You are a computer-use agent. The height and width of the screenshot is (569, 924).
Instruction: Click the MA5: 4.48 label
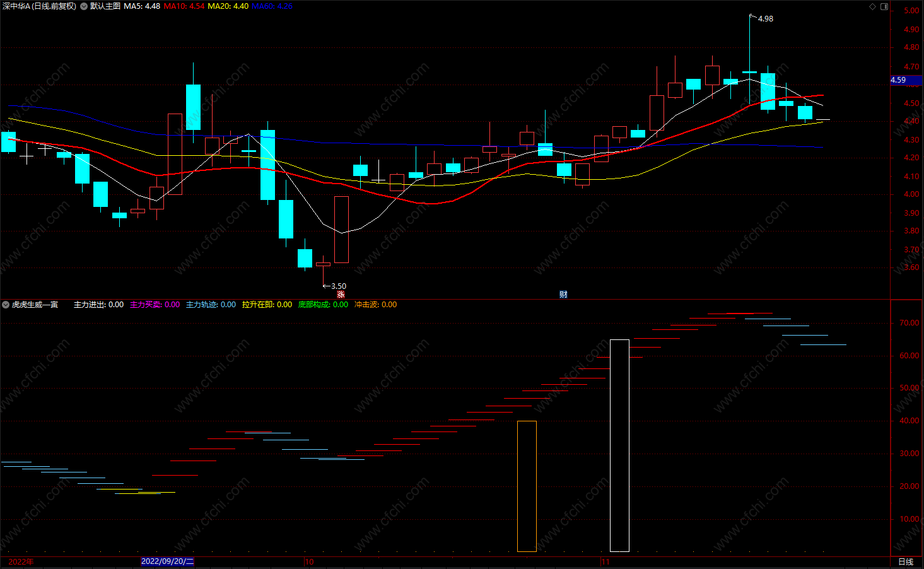tap(142, 6)
